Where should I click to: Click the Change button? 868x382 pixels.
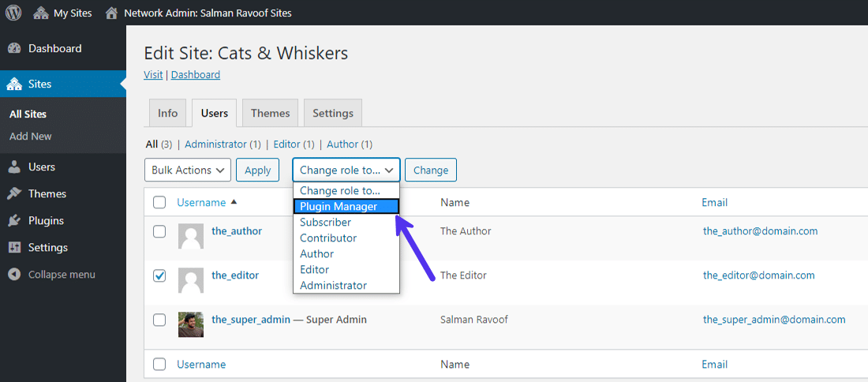431,170
